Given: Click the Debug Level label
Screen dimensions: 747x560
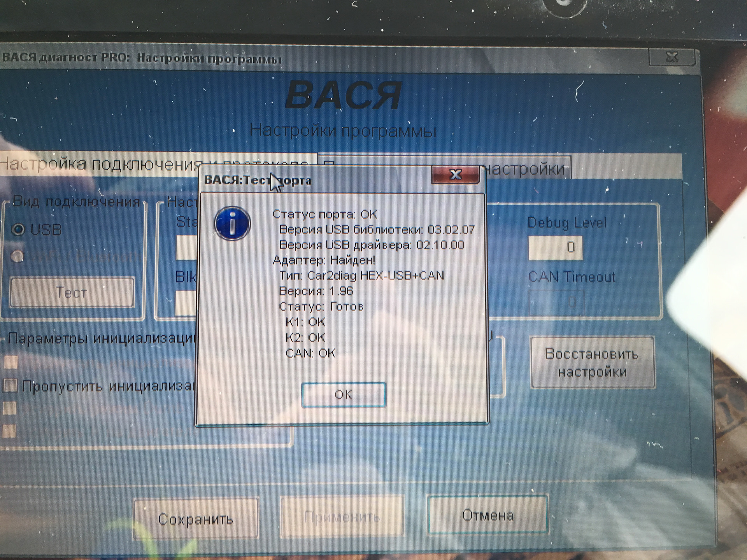Looking at the screenshot, I should coord(567,223).
